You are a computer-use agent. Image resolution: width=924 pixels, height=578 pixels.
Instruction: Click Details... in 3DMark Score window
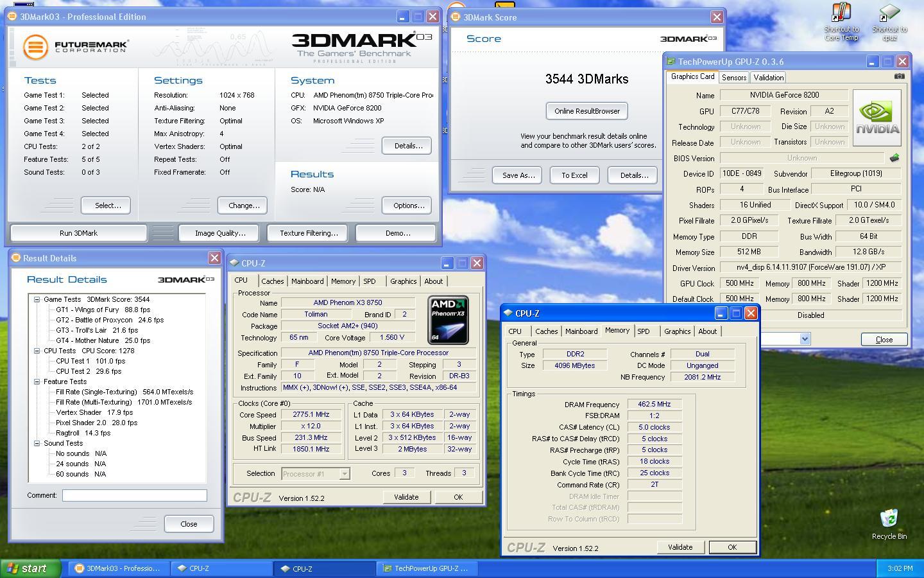coord(632,175)
